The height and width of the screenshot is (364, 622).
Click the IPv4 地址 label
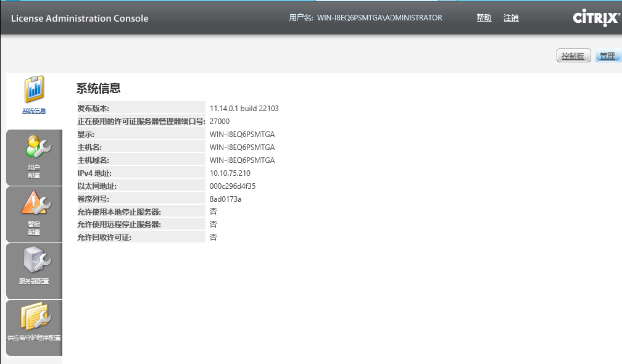94,173
